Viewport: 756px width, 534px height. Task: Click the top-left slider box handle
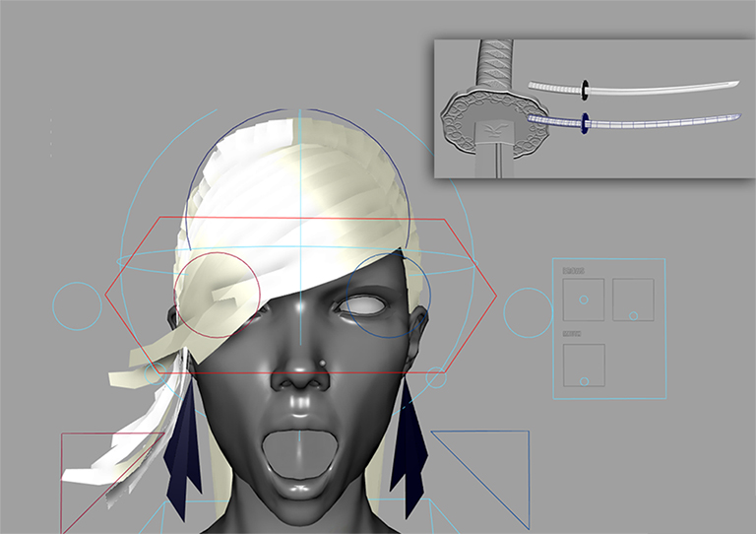coord(584,299)
